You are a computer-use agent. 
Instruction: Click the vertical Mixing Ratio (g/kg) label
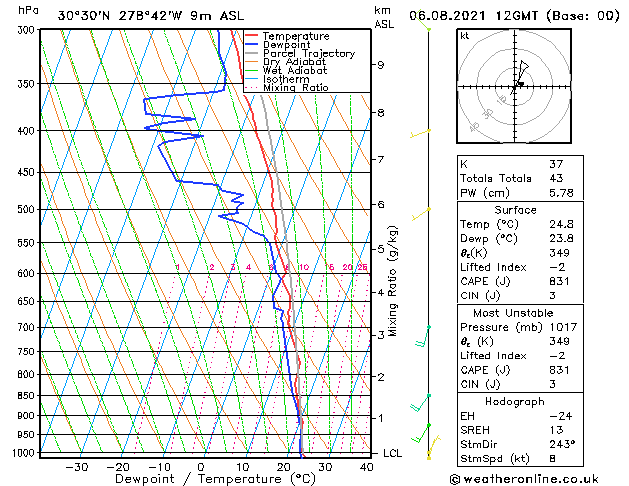392,281
